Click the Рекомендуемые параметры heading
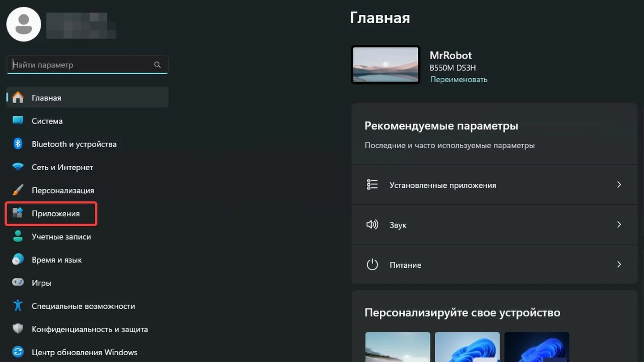 (441, 126)
